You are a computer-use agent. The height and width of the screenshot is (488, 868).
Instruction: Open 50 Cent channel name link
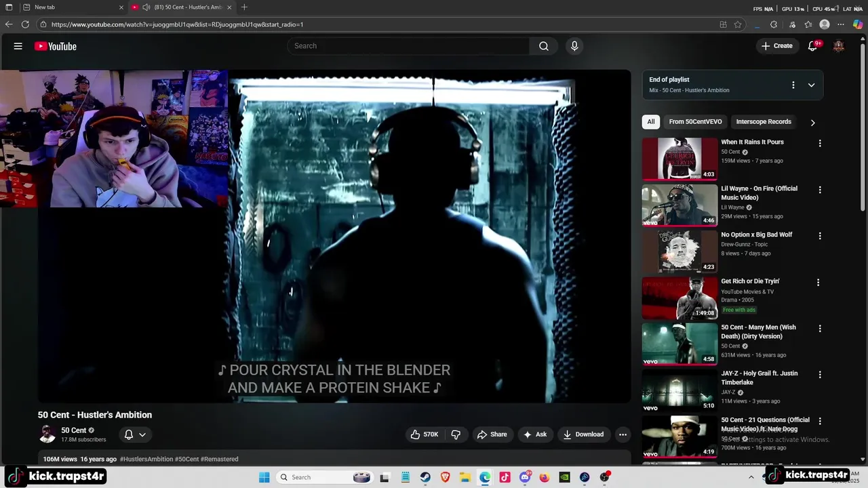click(x=74, y=430)
